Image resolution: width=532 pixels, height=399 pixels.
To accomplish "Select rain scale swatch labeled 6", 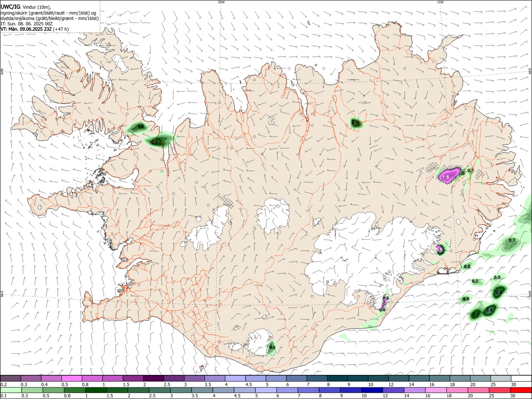I will (287, 390).
